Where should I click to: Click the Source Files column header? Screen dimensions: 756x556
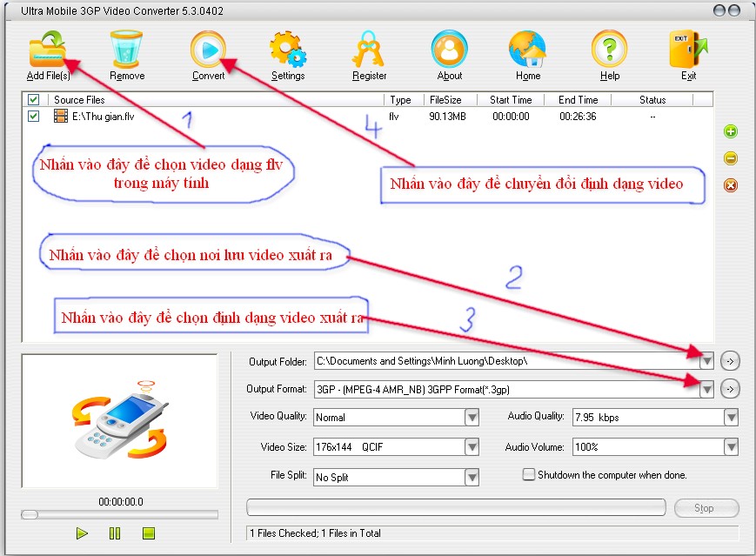pyautogui.click(x=216, y=100)
